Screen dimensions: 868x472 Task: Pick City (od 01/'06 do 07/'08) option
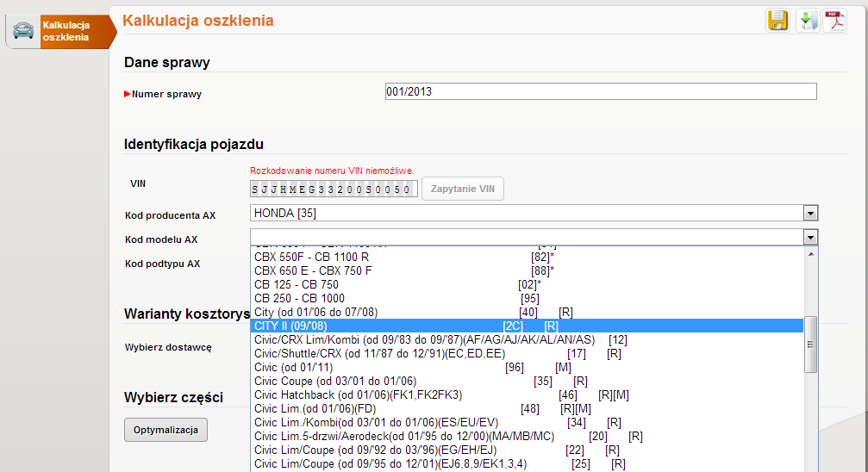coord(527,313)
